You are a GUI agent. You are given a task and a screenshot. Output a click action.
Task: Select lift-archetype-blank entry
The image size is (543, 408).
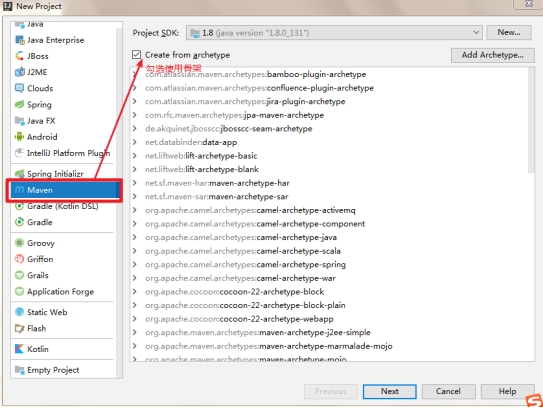pos(202,169)
